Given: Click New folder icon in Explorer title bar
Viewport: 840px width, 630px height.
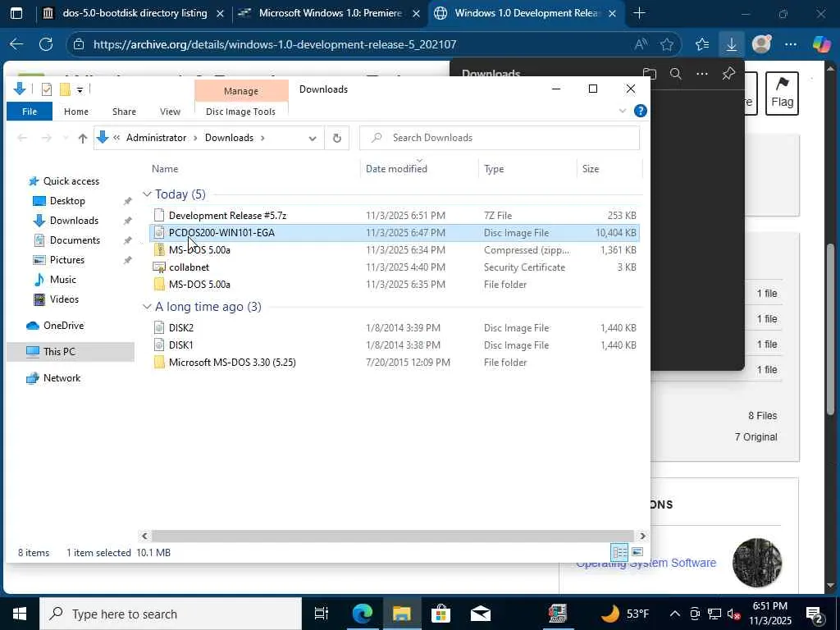Looking at the screenshot, I should [x=65, y=89].
